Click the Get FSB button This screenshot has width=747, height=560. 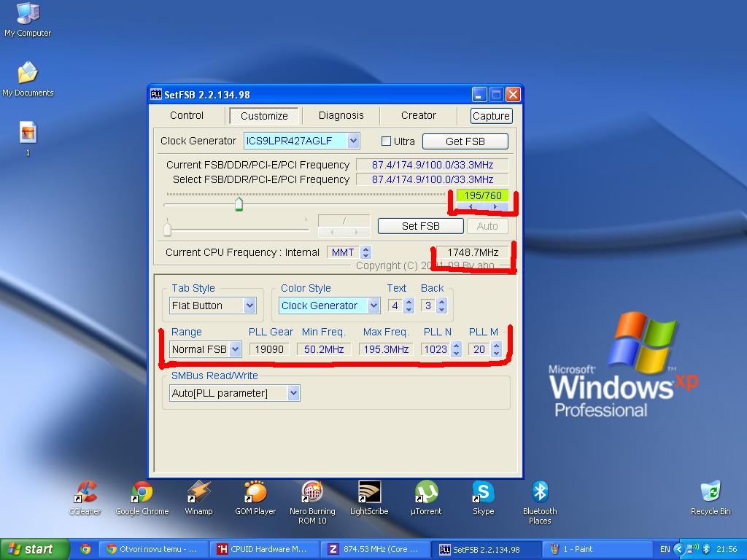click(x=465, y=141)
